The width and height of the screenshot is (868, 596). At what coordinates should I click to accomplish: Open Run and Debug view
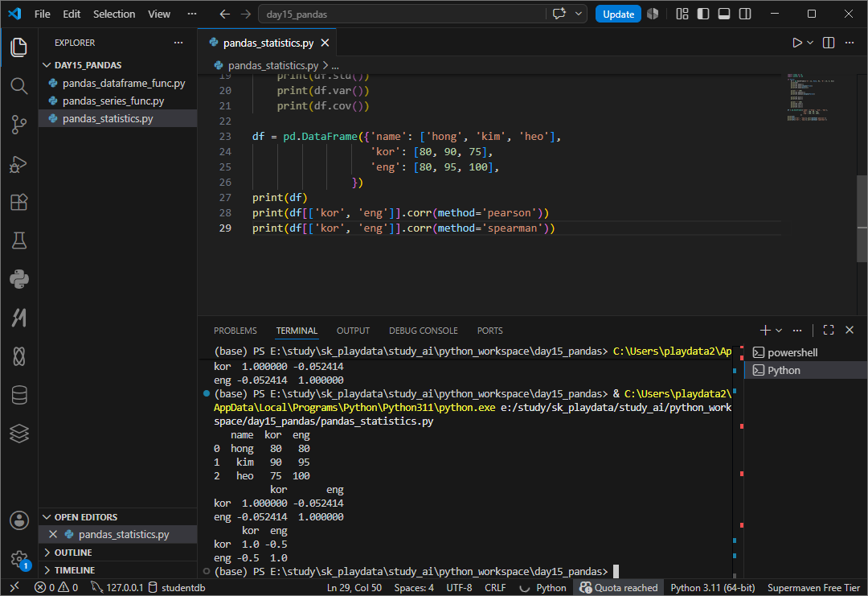(x=18, y=164)
